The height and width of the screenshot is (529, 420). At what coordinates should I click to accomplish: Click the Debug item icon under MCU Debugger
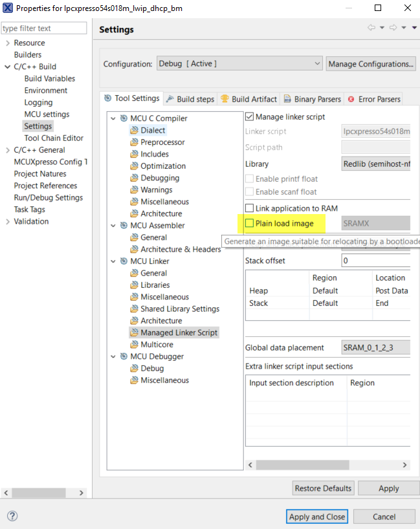[x=134, y=368]
